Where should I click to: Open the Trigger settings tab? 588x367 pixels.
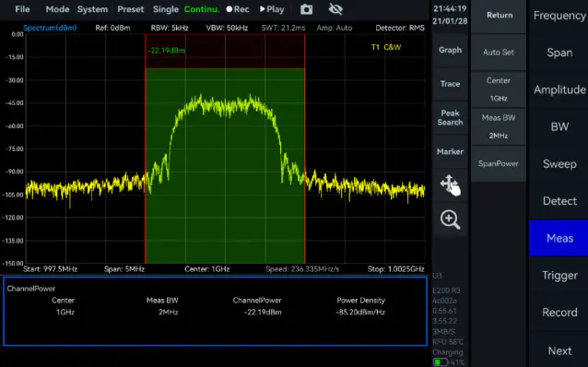tap(559, 276)
